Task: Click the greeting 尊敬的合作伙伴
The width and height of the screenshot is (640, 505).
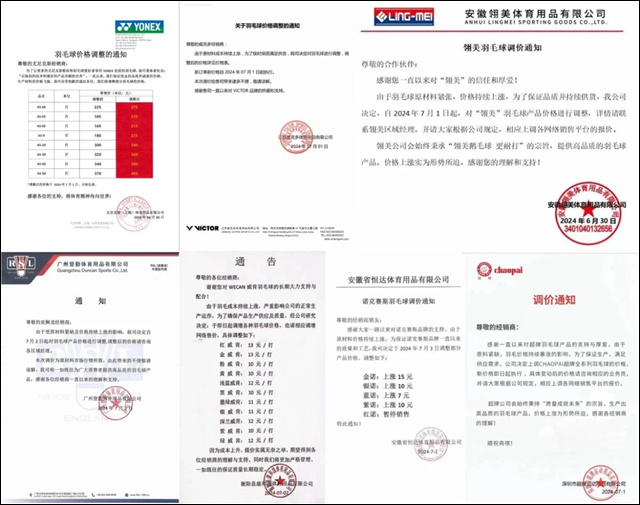Action: [390, 65]
